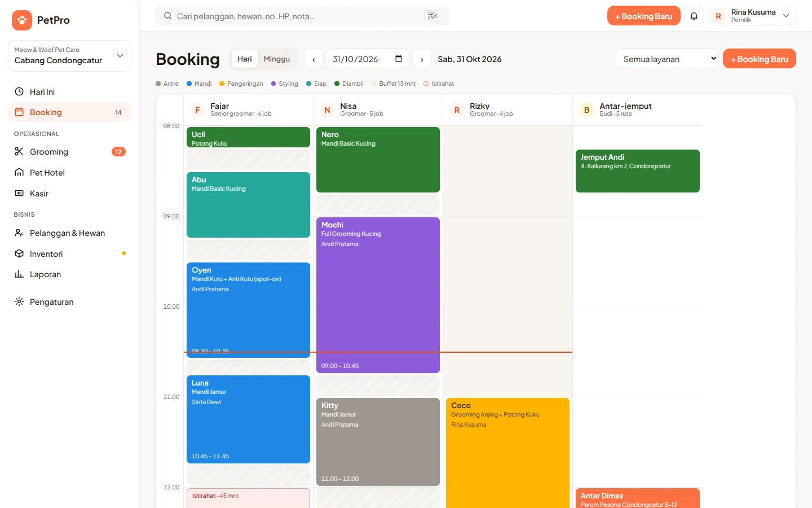Image resolution: width=812 pixels, height=508 pixels.
Task: Open the Grooming menu item in the sidebar
Action: pyautogui.click(x=69, y=151)
